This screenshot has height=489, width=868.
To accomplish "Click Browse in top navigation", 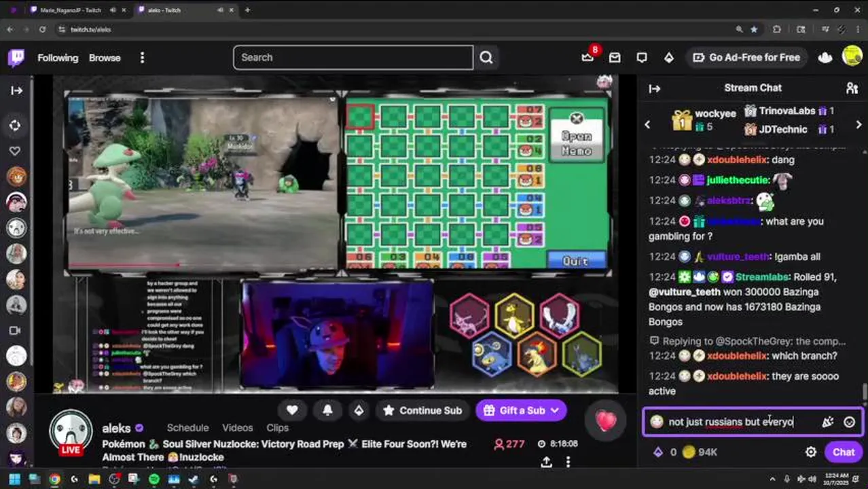I will point(105,58).
